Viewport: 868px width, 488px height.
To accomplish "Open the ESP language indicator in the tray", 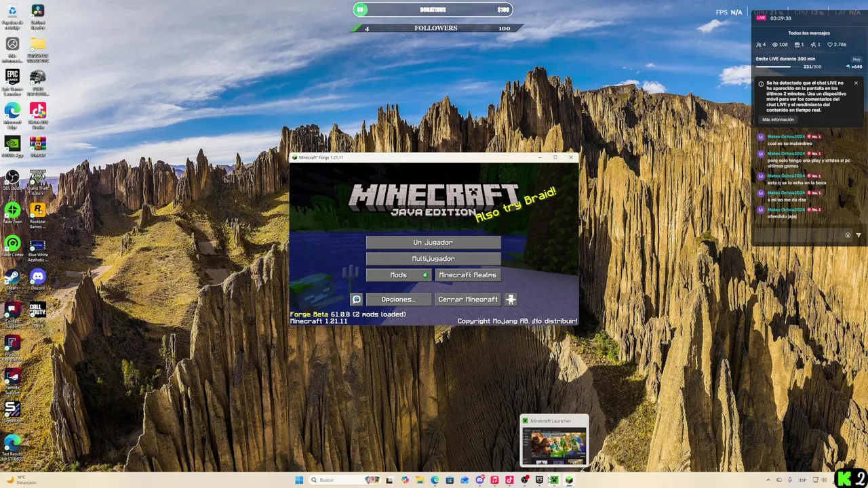I will coord(803,480).
